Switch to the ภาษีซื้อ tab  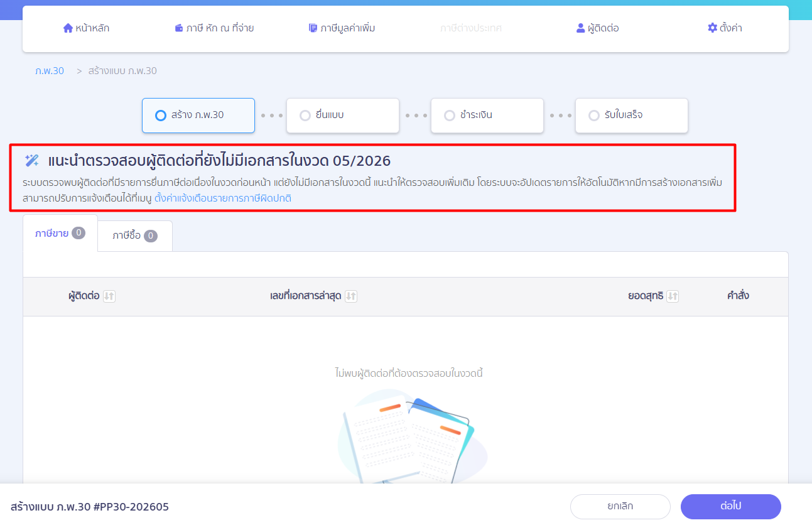pyautogui.click(x=135, y=236)
